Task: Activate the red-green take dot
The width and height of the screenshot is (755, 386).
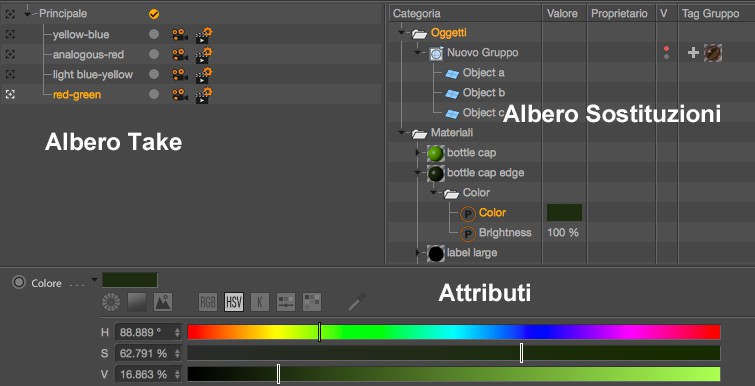Action: [x=154, y=94]
